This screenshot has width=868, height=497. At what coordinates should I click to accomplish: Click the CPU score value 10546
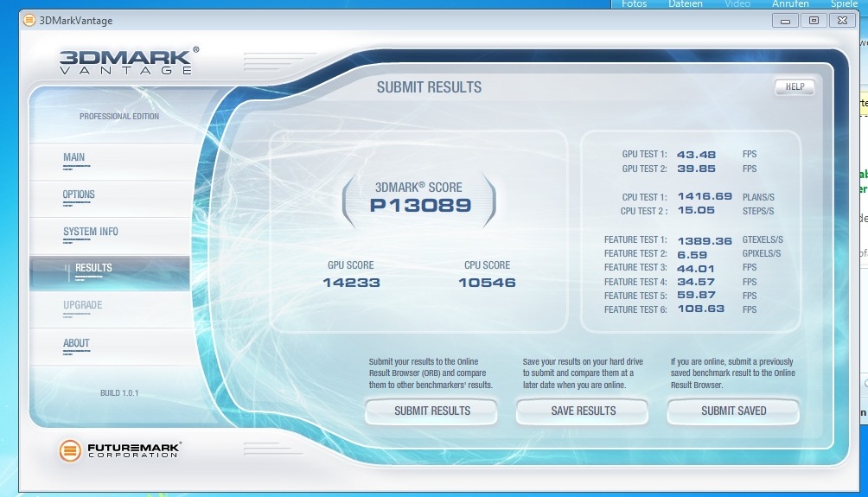click(x=487, y=283)
